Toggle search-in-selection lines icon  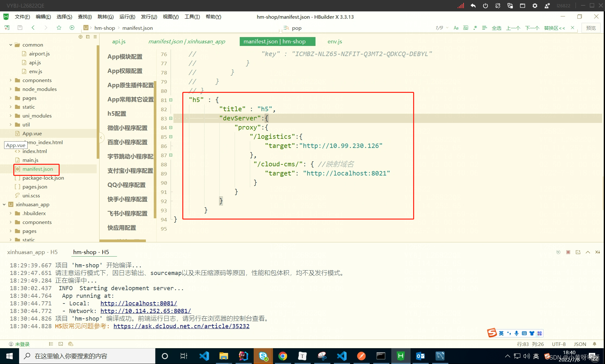(x=485, y=28)
